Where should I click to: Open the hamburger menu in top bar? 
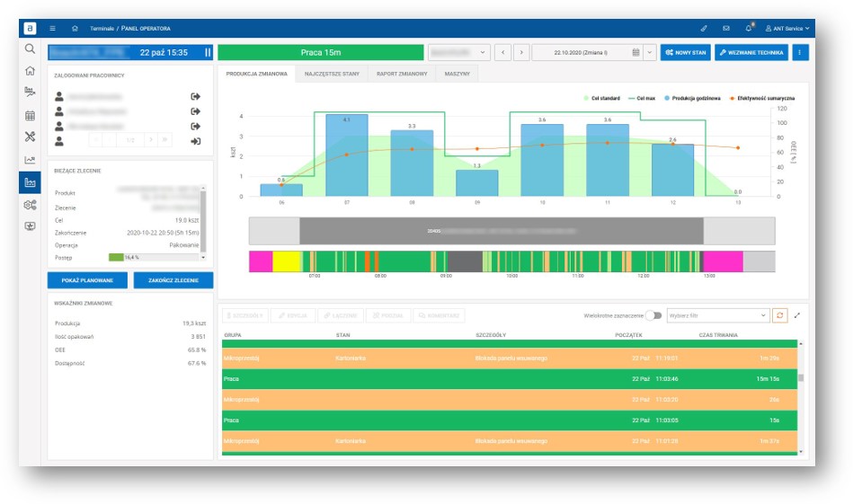(x=52, y=28)
